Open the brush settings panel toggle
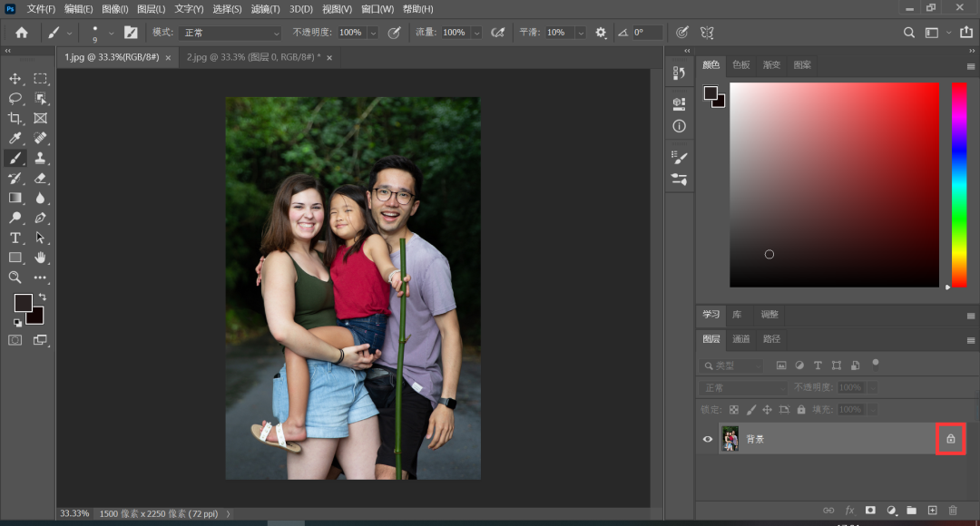Screen dimensions: 980x526 [x=131, y=33]
